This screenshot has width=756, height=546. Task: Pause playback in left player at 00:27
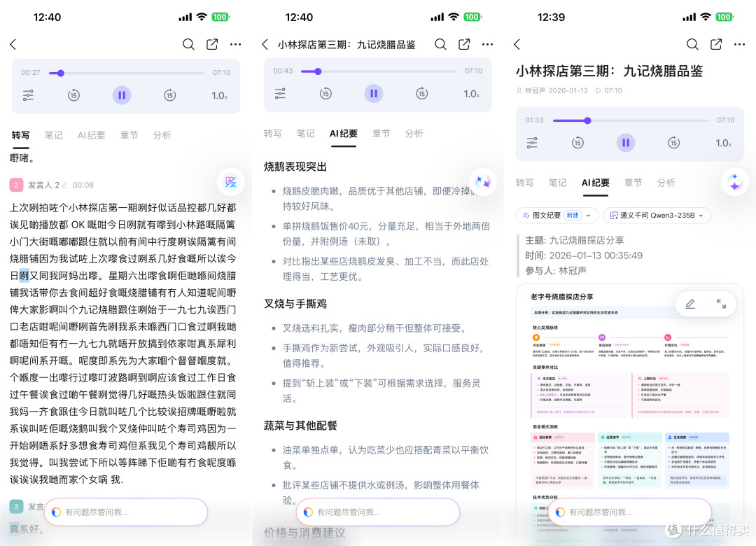point(122,95)
